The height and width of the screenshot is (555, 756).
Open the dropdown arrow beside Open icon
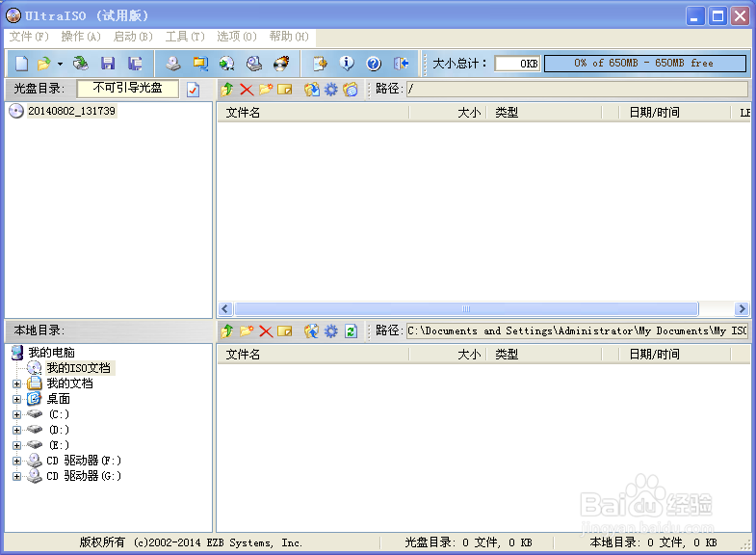click(60, 64)
